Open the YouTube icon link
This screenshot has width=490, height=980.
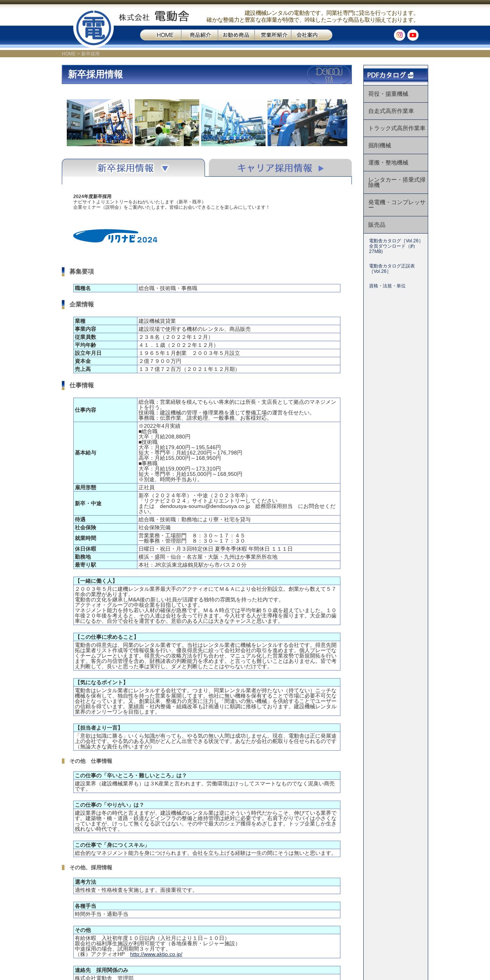pos(413,35)
